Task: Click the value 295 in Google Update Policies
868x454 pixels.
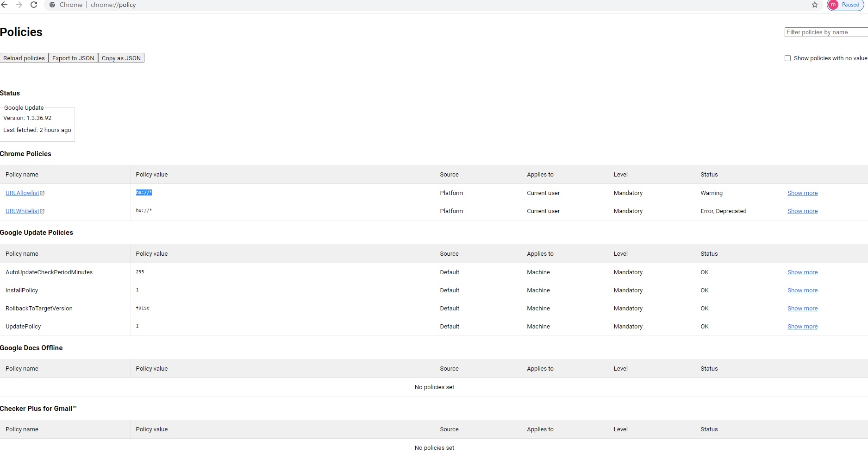Action: (x=140, y=271)
